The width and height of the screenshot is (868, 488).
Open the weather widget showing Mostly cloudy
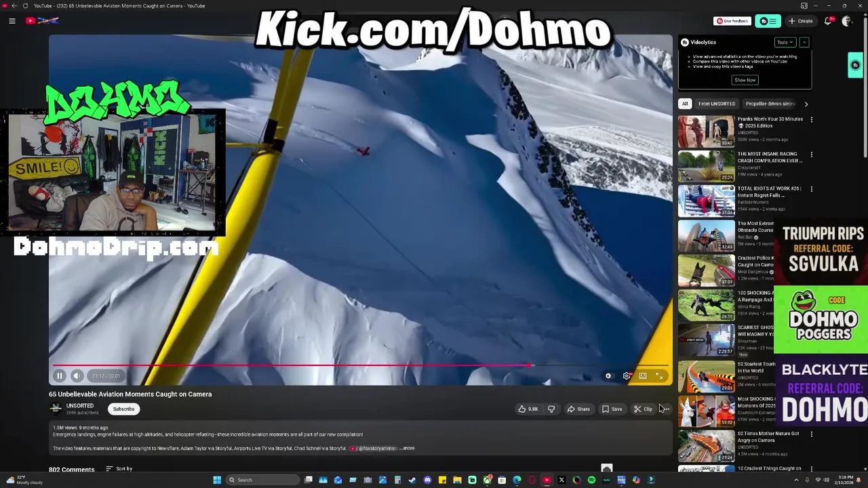click(24, 480)
